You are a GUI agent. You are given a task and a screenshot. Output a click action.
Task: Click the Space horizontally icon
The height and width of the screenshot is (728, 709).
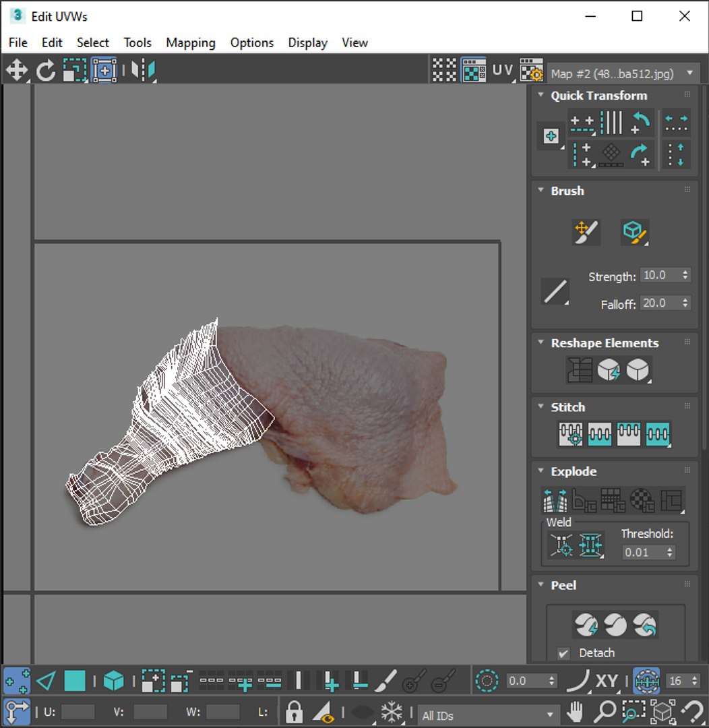[x=677, y=123]
